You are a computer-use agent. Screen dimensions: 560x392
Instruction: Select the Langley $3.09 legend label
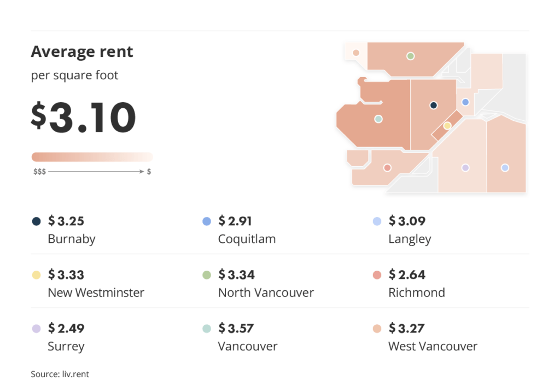[410, 230]
